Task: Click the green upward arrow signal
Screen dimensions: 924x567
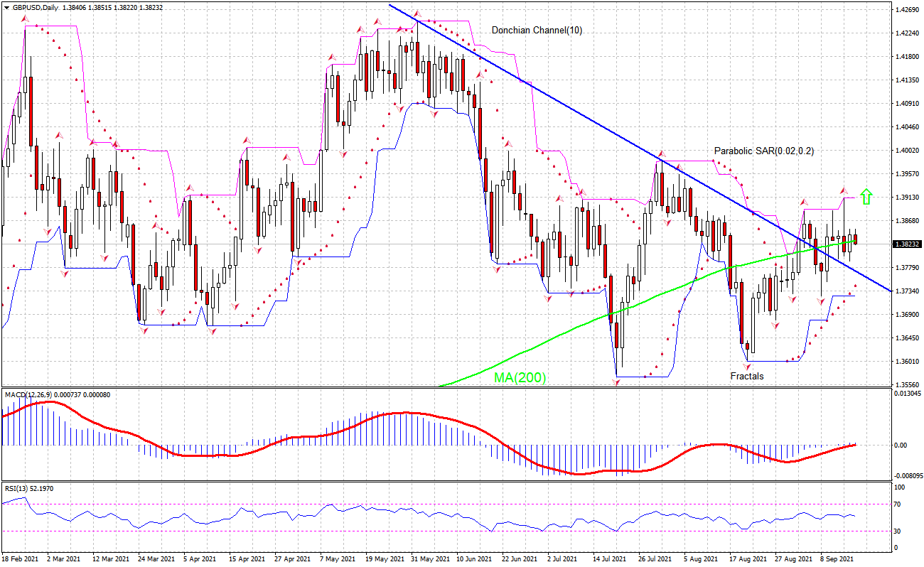Action: pyautogui.click(x=866, y=196)
